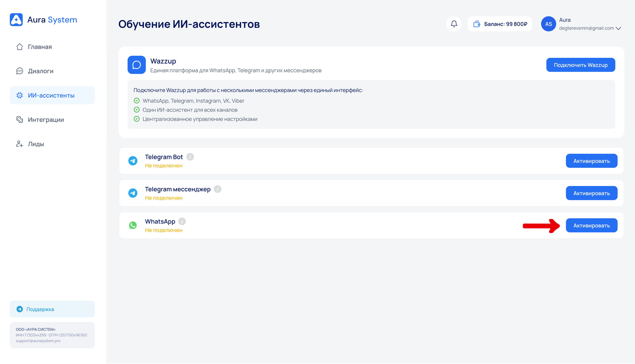Click the green WhatsApp logo icon

coord(133,225)
